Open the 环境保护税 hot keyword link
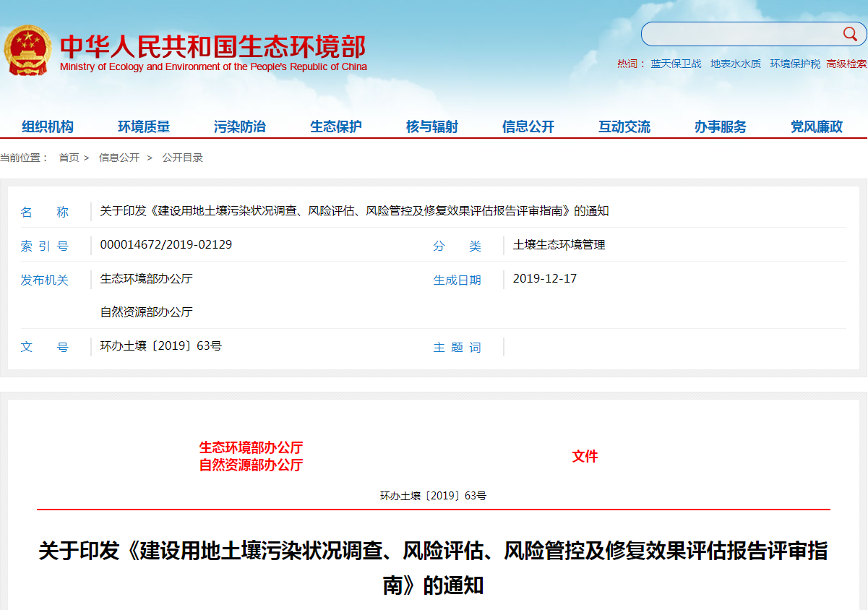 [795, 64]
